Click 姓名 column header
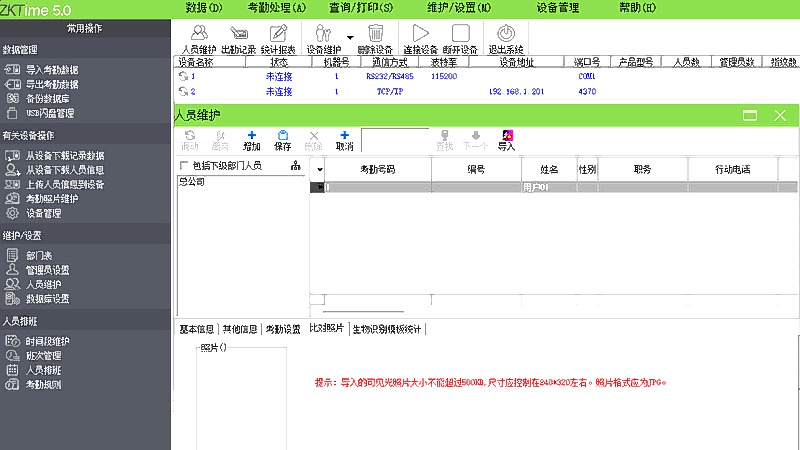 (549, 169)
